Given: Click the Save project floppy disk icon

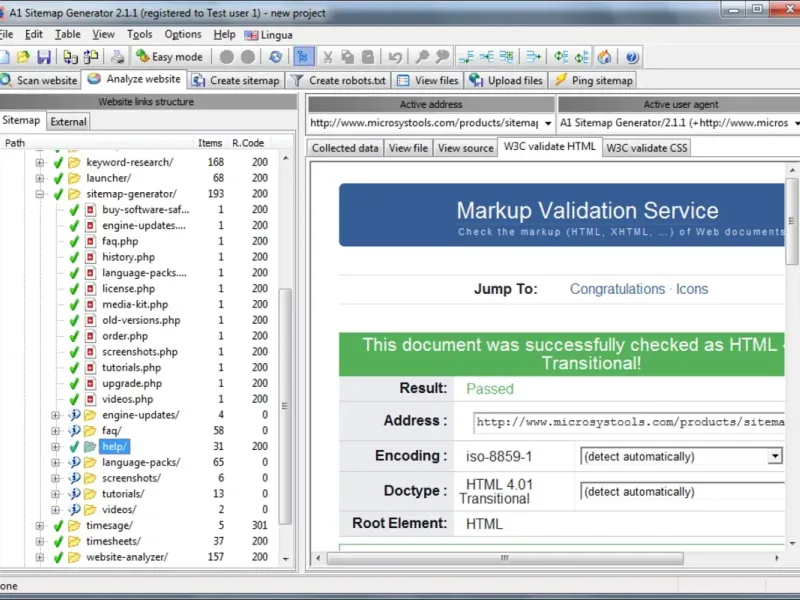Looking at the screenshot, I should tap(43, 57).
